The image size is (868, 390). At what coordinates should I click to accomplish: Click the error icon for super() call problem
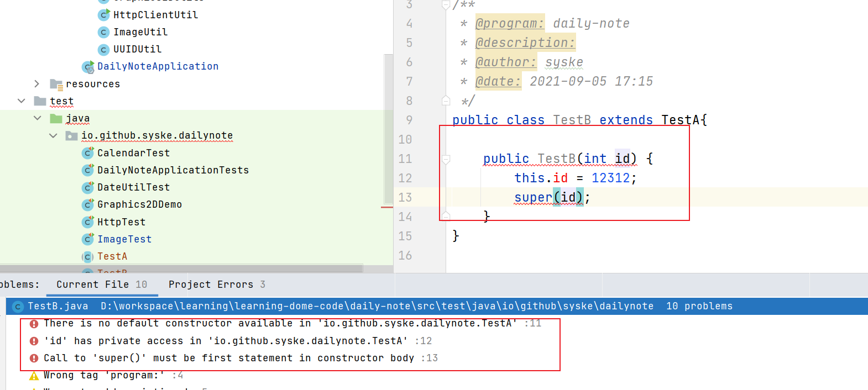tap(34, 358)
